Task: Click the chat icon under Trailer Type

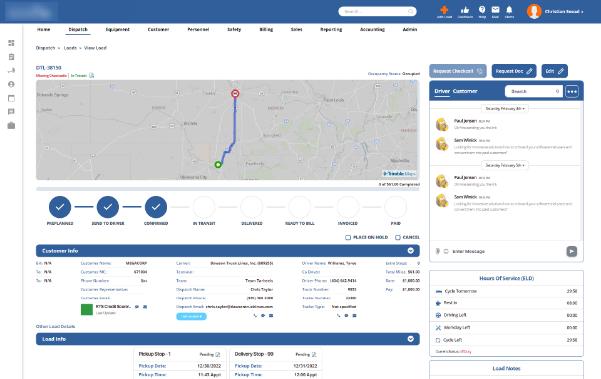Action: (x=346, y=316)
